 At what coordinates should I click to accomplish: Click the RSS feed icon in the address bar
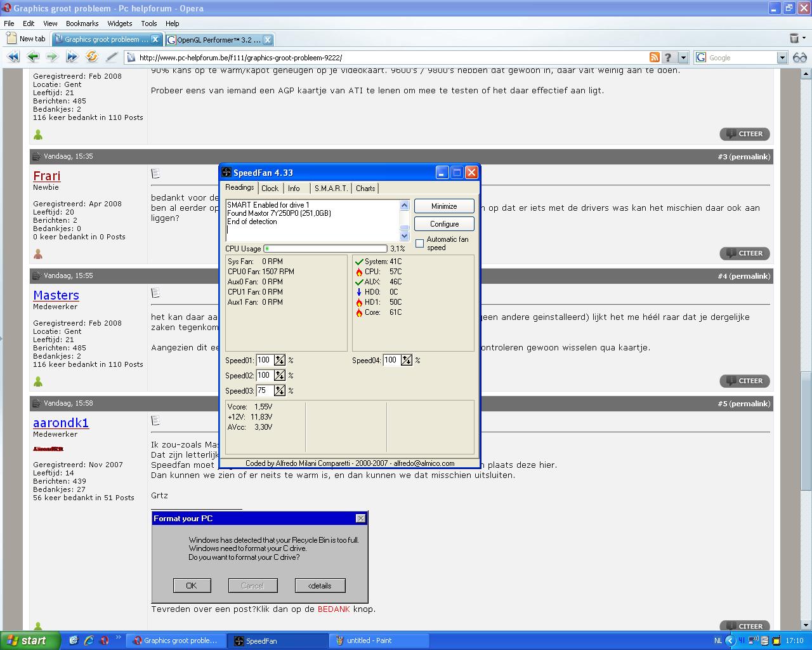pyautogui.click(x=654, y=57)
